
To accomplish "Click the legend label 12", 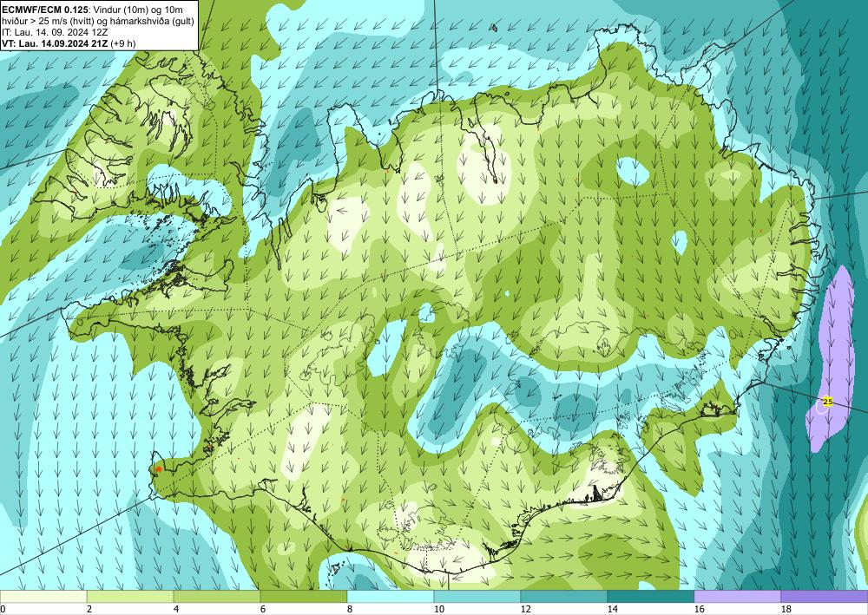I will point(525,610).
